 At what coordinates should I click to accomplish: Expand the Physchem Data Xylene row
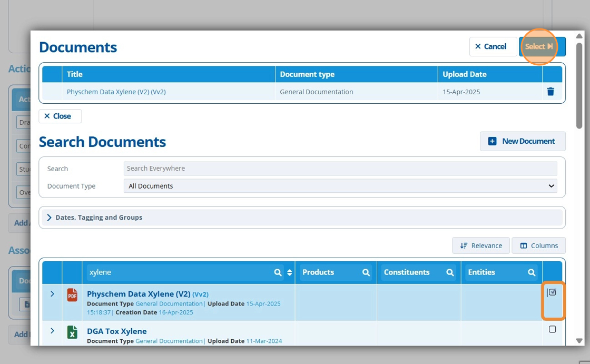click(x=52, y=293)
